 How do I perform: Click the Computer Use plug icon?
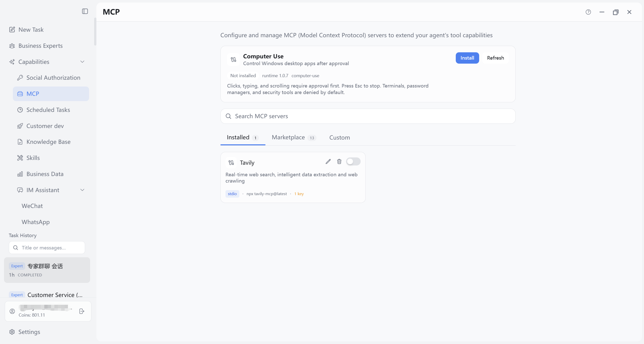234,60
